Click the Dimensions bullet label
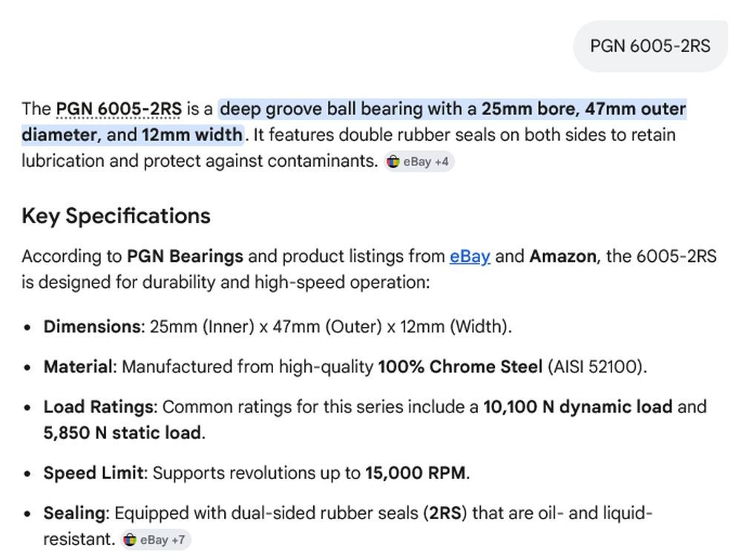Viewport: 742px width, 560px height. (93, 327)
